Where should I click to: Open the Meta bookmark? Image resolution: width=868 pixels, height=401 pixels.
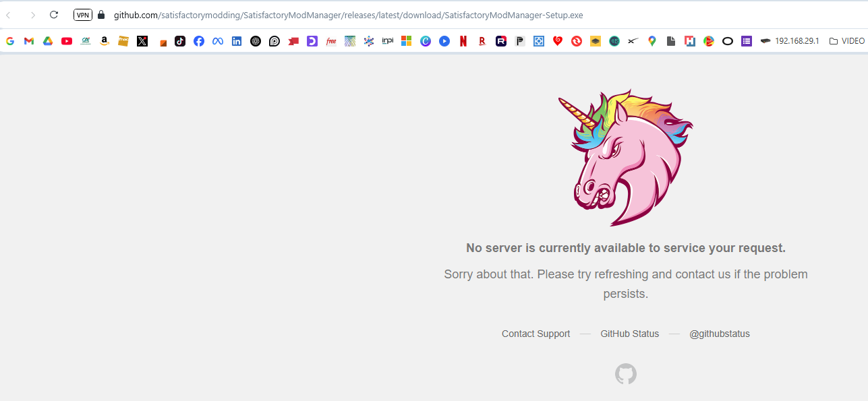218,41
